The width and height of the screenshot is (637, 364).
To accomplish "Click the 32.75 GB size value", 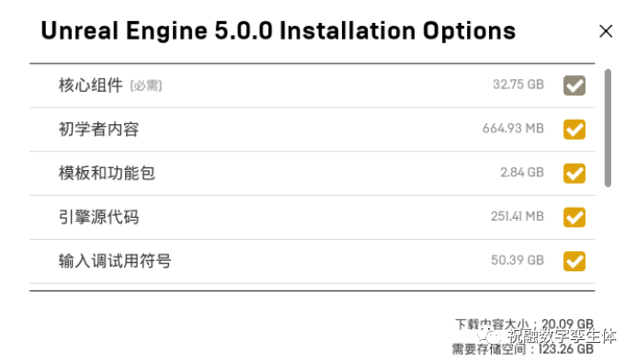I will tap(518, 85).
